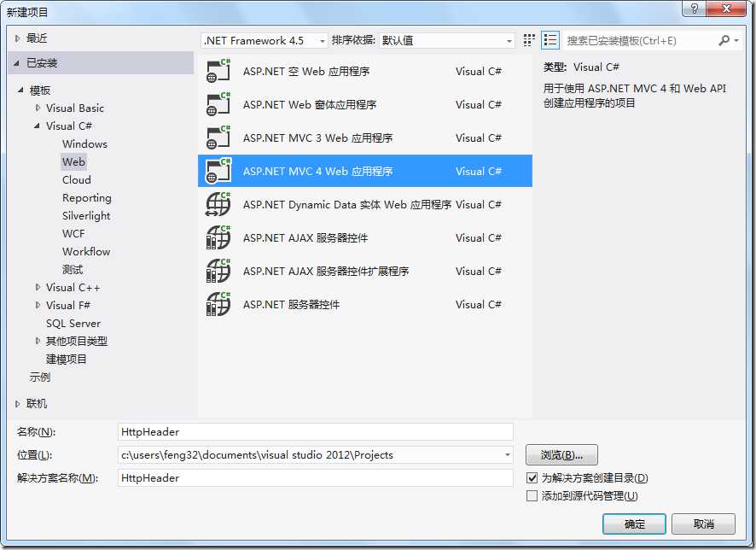Select the Cloud category
Viewport: 756px width, 550px height.
(x=77, y=179)
